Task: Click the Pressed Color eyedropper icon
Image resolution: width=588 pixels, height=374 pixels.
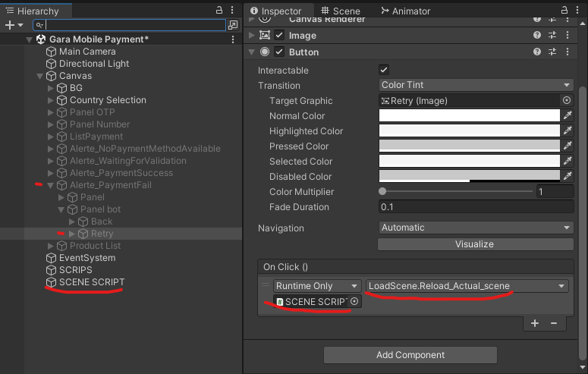Action: pyautogui.click(x=567, y=146)
